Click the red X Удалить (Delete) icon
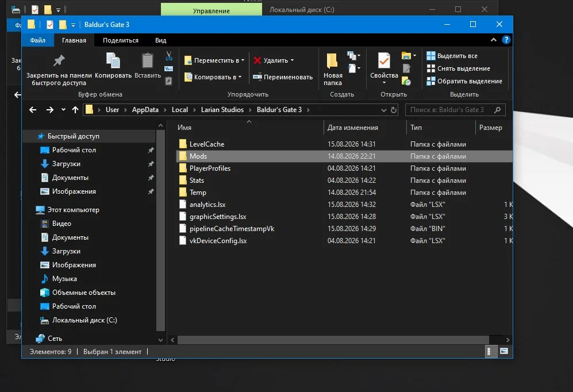The image size is (573, 392). point(257,60)
